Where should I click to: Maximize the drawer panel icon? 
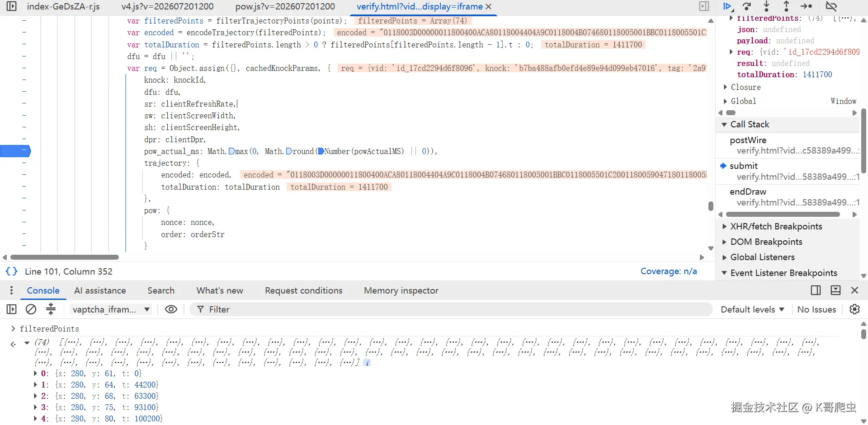[835, 290]
